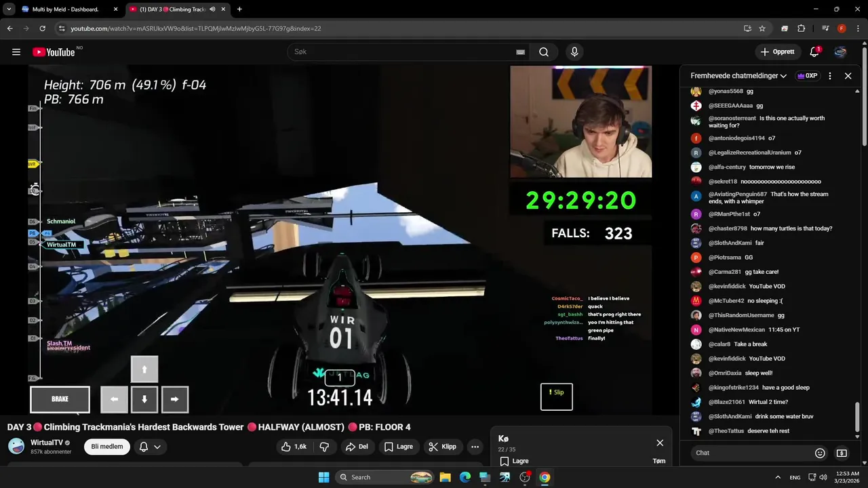Close the Kø queue panel
The image size is (868, 488).
click(660, 443)
